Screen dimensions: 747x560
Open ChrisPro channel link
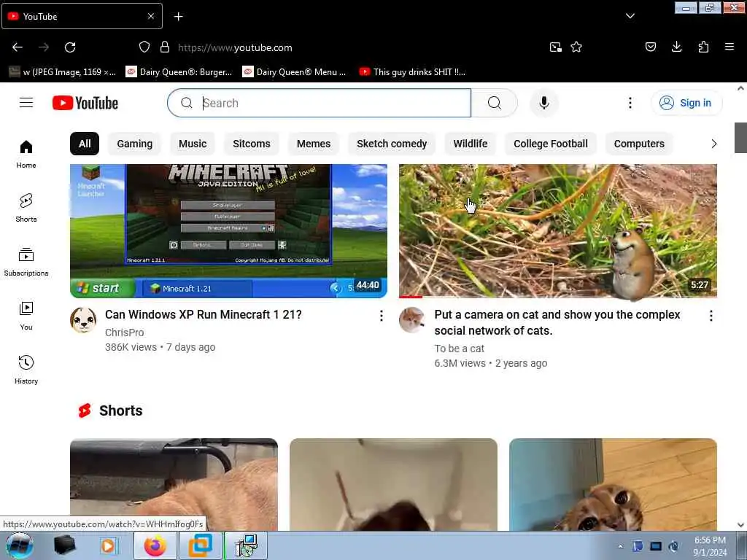pos(124,332)
